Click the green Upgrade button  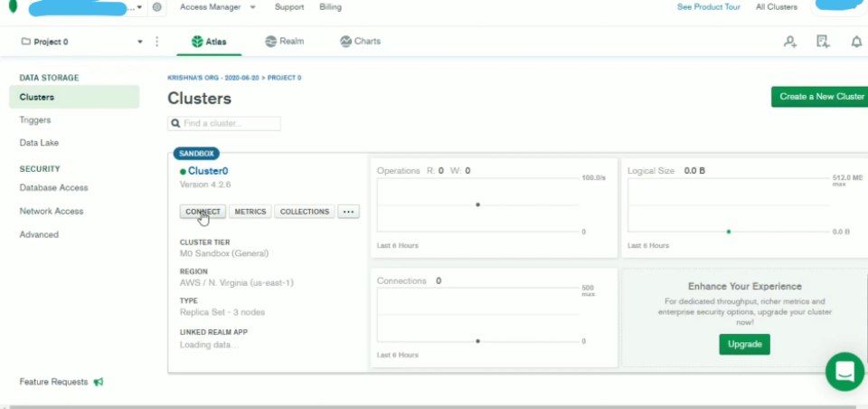tap(744, 344)
